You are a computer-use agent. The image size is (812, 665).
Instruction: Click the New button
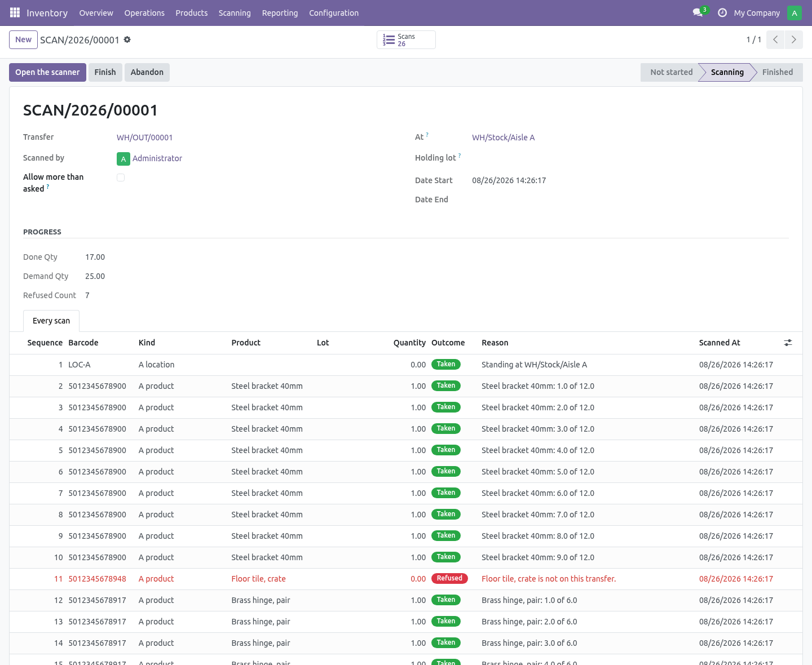pyautogui.click(x=23, y=39)
